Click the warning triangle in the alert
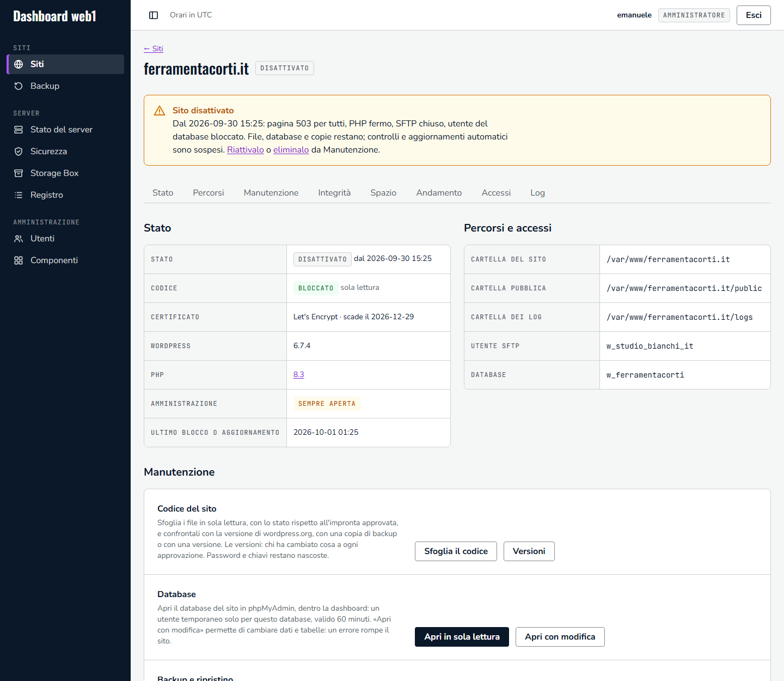Image resolution: width=784 pixels, height=681 pixels. (160, 111)
